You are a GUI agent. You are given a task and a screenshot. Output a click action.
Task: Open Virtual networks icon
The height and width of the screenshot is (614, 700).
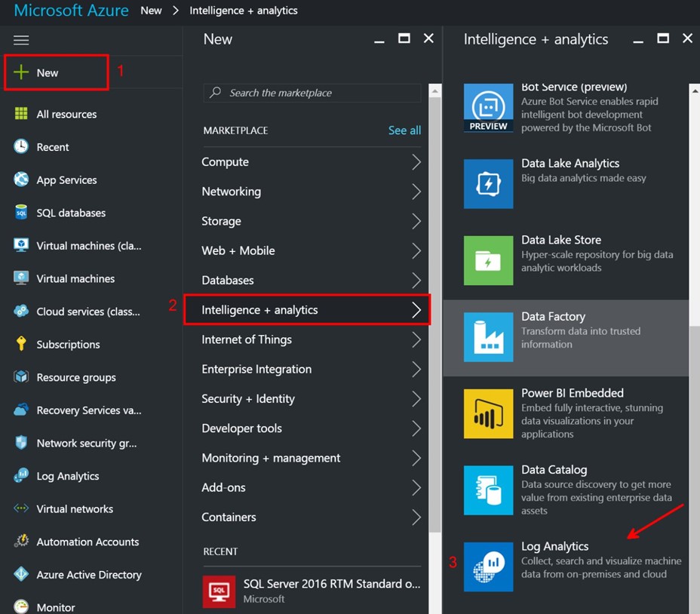[x=21, y=508]
